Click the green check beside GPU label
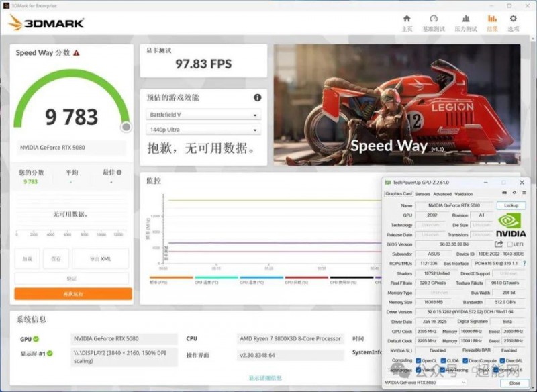This screenshot has width=537, height=392. [x=36, y=339]
